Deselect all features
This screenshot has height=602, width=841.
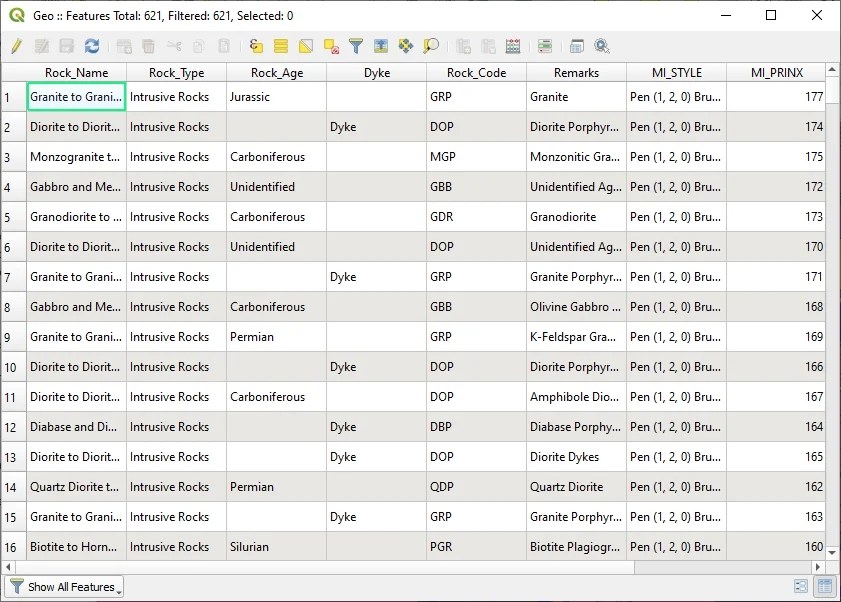pyautogui.click(x=330, y=46)
